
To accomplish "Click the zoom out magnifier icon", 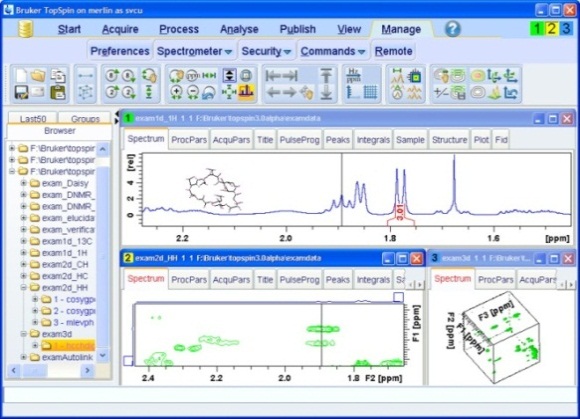I will [x=192, y=92].
